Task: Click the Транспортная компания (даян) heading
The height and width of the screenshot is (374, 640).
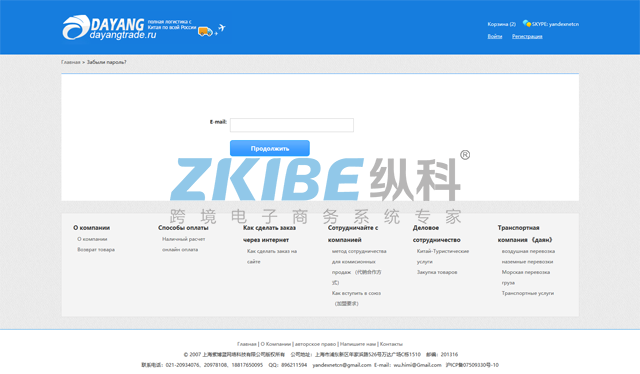Action: pyautogui.click(x=525, y=234)
